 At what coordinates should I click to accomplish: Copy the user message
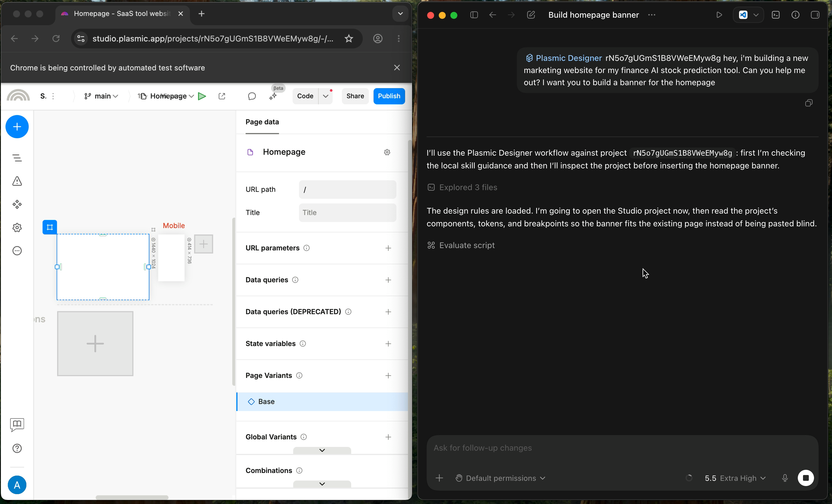pyautogui.click(x=809, y=103)
